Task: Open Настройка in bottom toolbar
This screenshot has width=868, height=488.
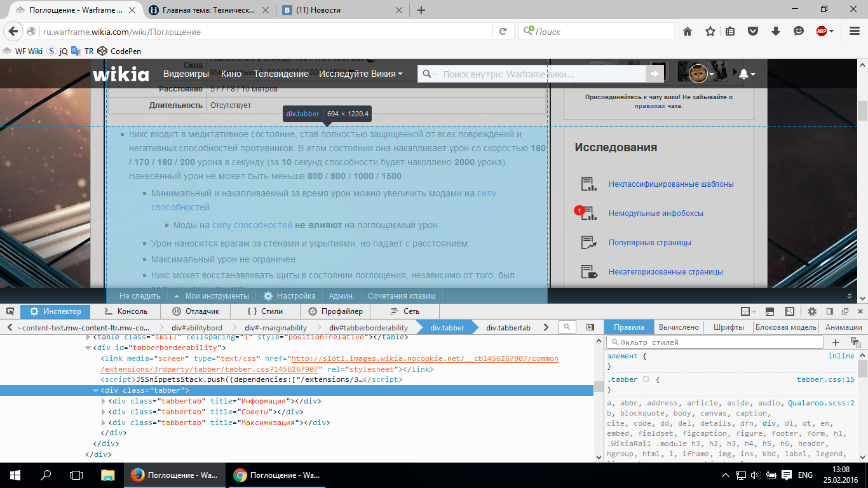Action: [x=290, y=296]
